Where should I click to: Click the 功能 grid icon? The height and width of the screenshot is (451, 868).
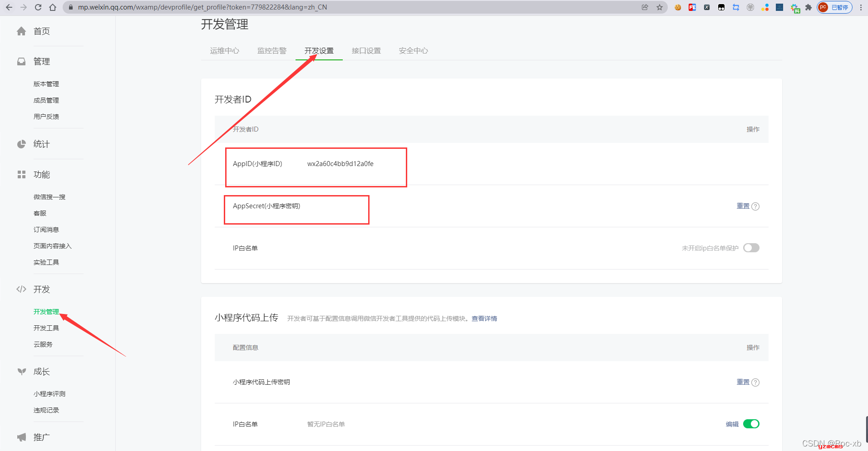click(21, 174)
